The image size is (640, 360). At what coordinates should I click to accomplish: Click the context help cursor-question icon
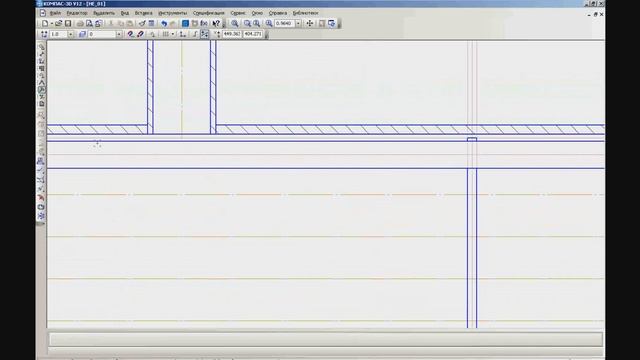217,24
